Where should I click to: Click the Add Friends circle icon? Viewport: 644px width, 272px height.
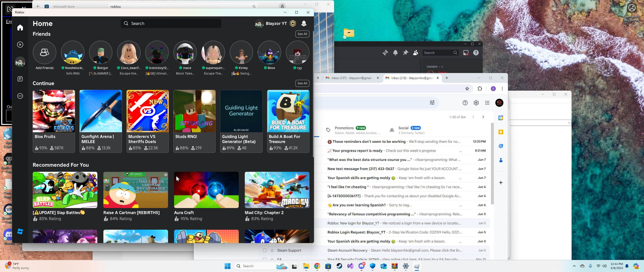click(x=45, y=53)
